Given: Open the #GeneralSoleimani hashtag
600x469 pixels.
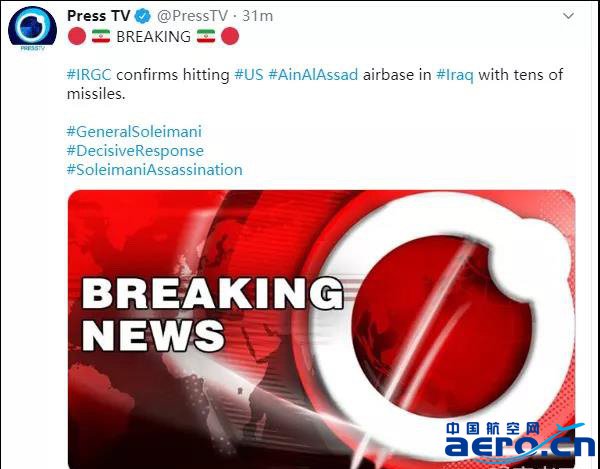Looking at the screenshot, I should [x=134, y=132].
